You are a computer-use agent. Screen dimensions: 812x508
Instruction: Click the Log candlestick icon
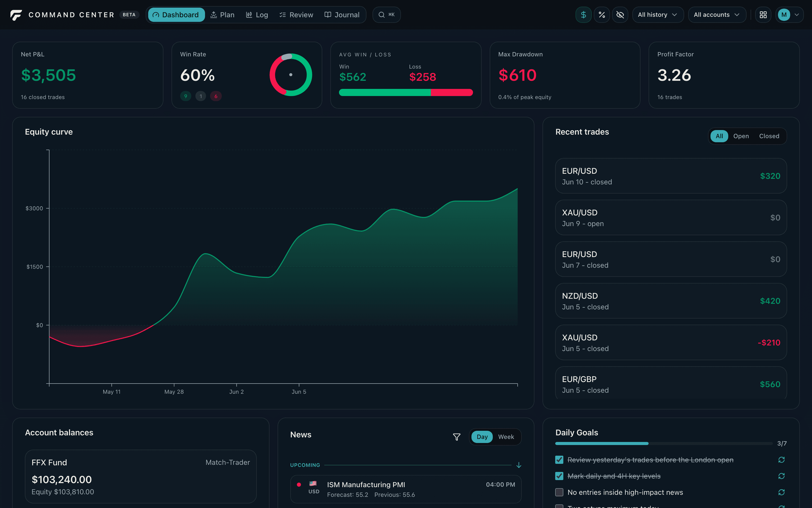249,15
